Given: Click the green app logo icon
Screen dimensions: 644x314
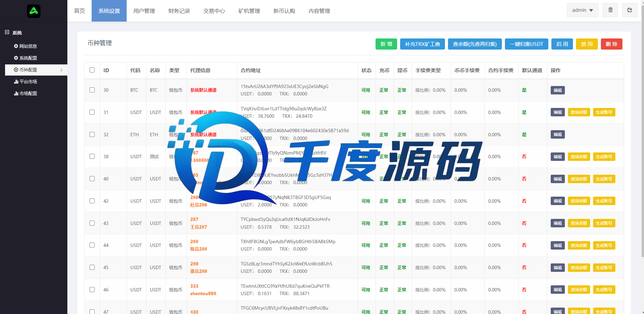Looking at the screenshot, I should tap(34, 11).
